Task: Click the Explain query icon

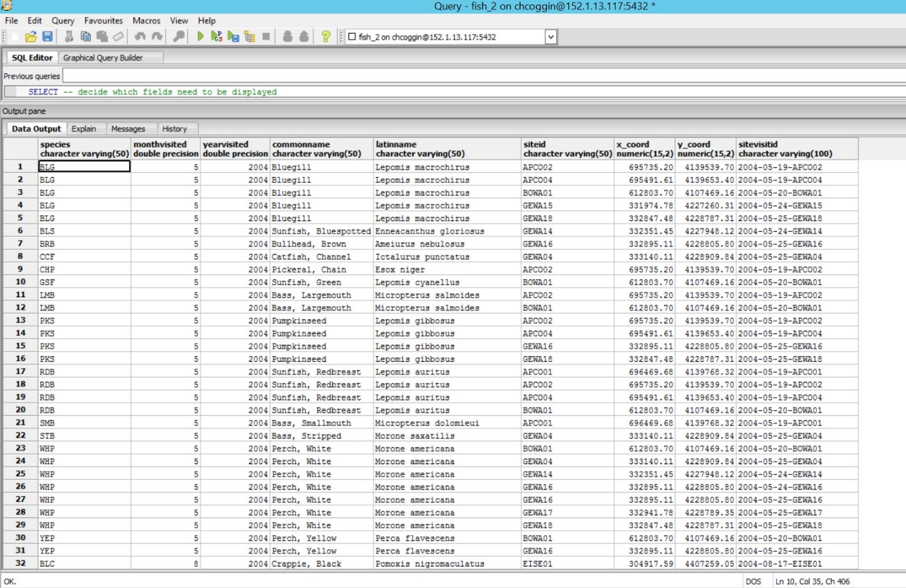Action: [250, 37]
